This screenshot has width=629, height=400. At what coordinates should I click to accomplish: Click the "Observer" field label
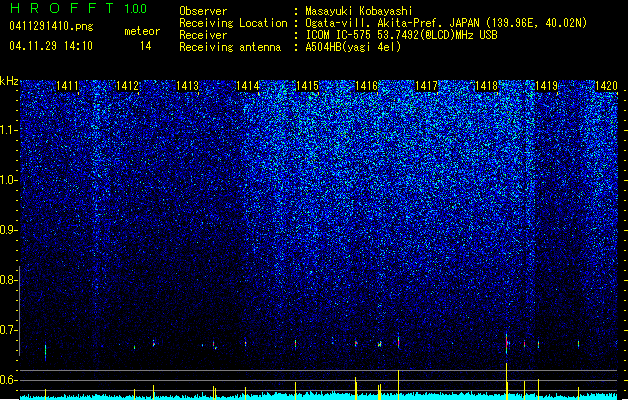203,11
